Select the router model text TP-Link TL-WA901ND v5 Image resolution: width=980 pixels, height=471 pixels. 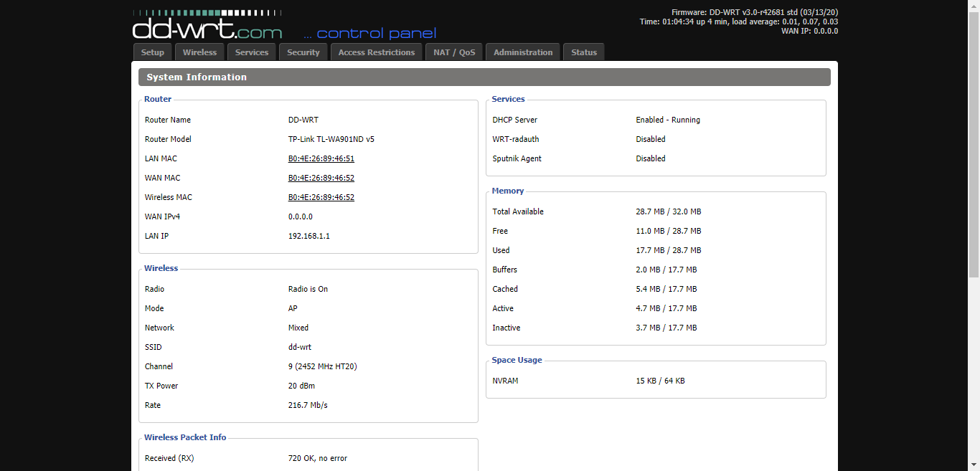point(331,139)
